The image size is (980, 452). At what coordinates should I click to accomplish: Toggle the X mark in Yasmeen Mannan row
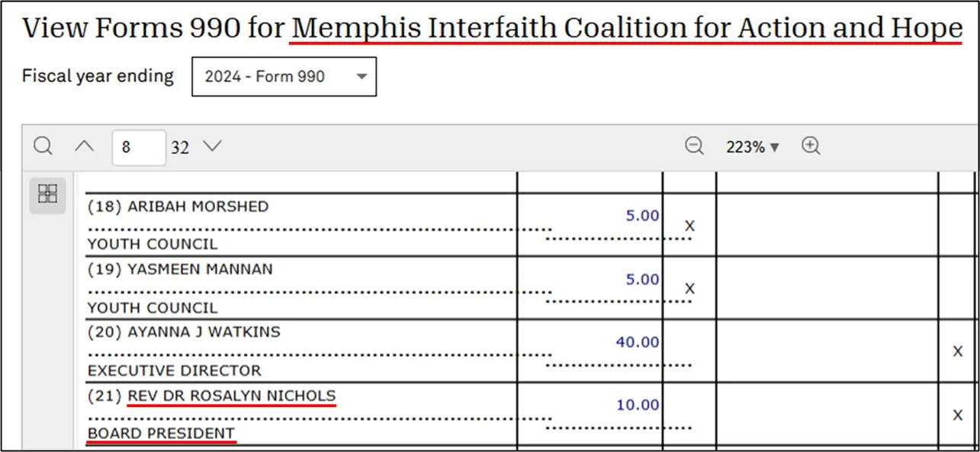[689, 288]
